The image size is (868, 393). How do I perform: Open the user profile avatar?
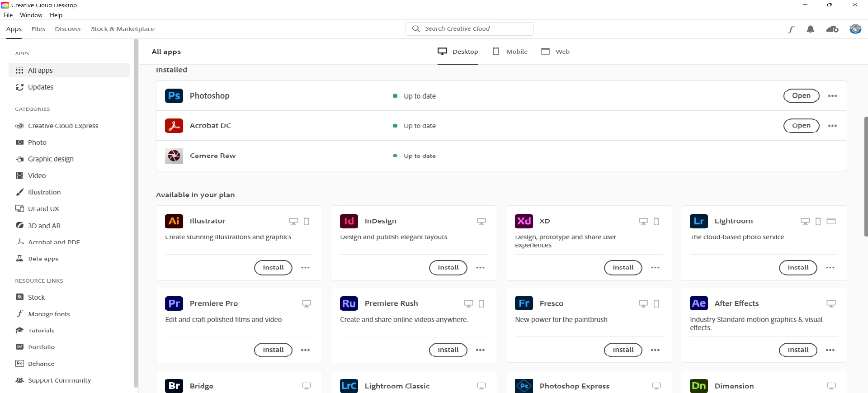point(855,29)
